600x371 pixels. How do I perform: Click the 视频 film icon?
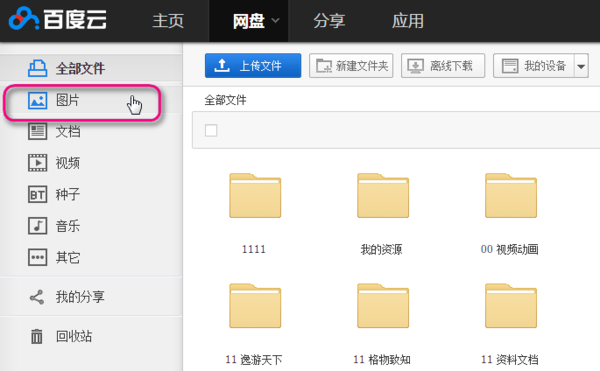pyautogui.click(x=38, y=163)
